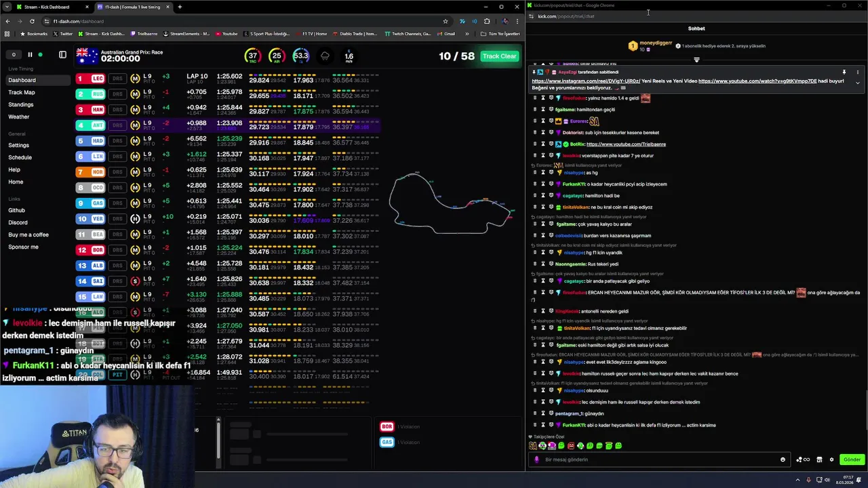This screenshot has height=488, width=868.
Task: Open the delay counter showing 0
Action: pos(13,55)
